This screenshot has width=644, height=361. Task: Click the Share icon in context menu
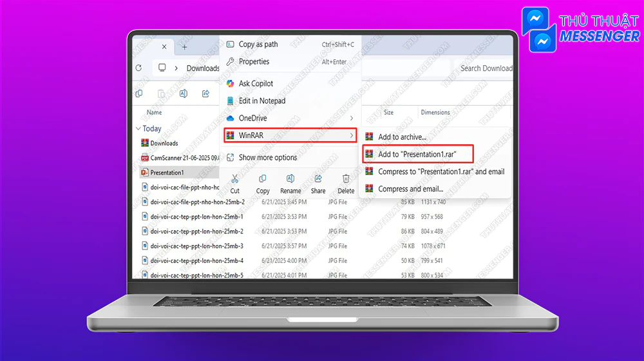tap(318, 179)
